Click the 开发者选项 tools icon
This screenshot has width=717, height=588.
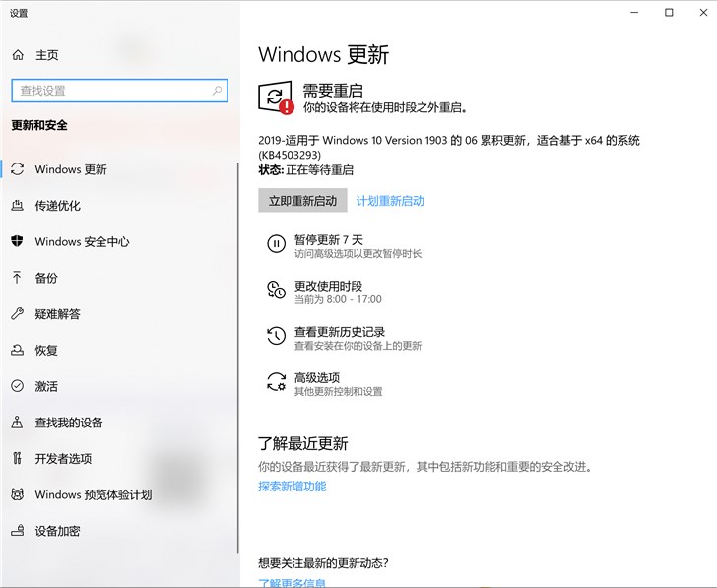18,458
